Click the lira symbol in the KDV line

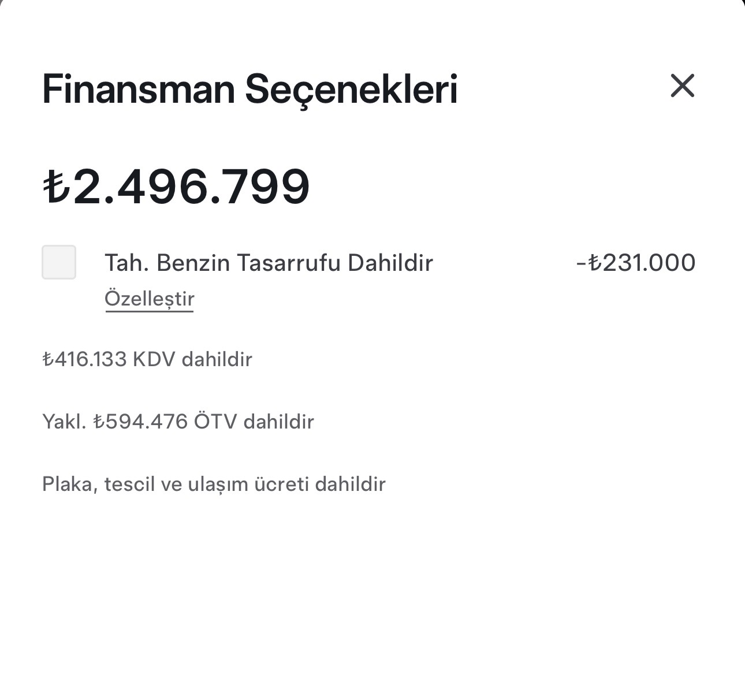(x=48, y=359)
